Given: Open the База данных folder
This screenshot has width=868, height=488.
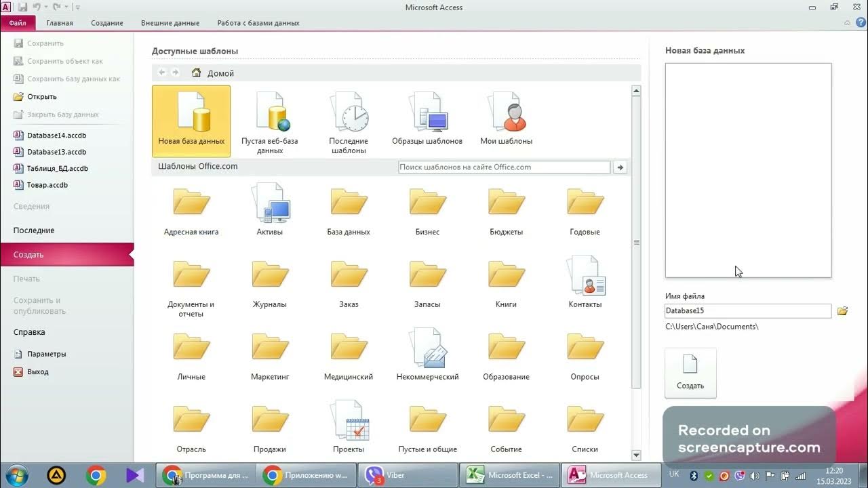Looking at the screenshot, I should tap(349, 211).
